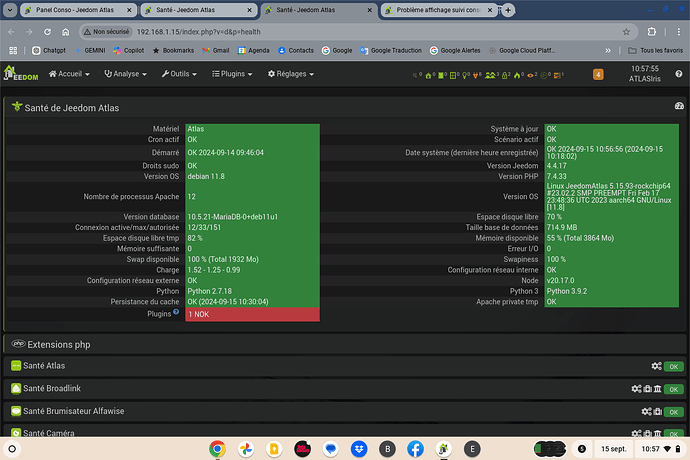
Task: Click the door summary icon in header
Action: click(x=440, y=76)
